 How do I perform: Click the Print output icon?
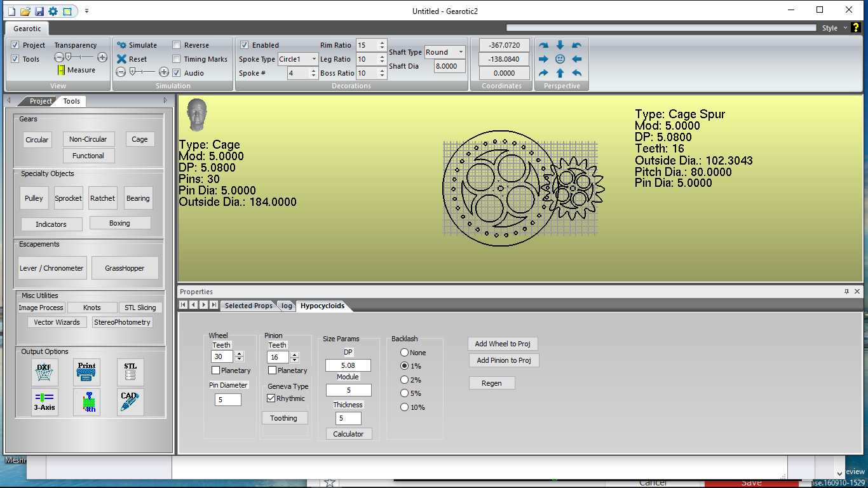point(86,372)
